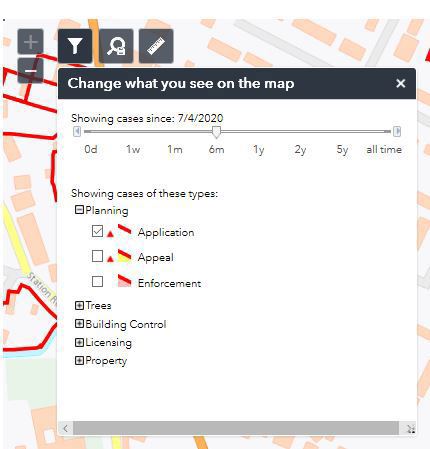Enable the Enforcement checkbox
The height and width of the screenshot is (449, 430).
tap(97, 281)
